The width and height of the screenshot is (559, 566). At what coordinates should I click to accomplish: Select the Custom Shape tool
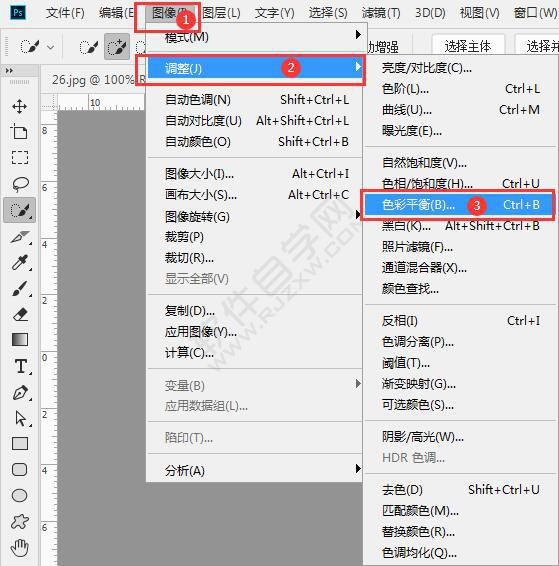coord(19,522)
